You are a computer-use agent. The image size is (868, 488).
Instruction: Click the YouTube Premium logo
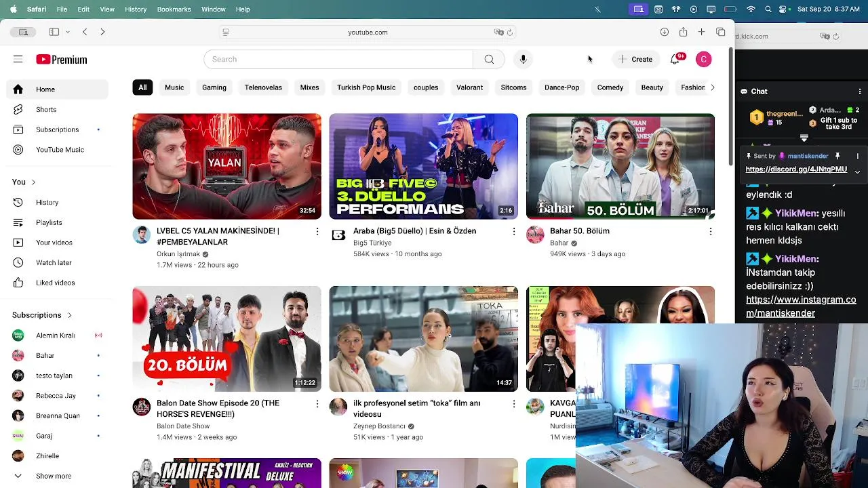pos(62,60)
